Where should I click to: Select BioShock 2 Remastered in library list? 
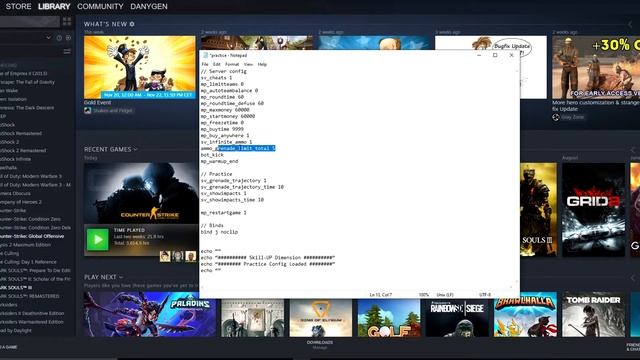[23, 151]
